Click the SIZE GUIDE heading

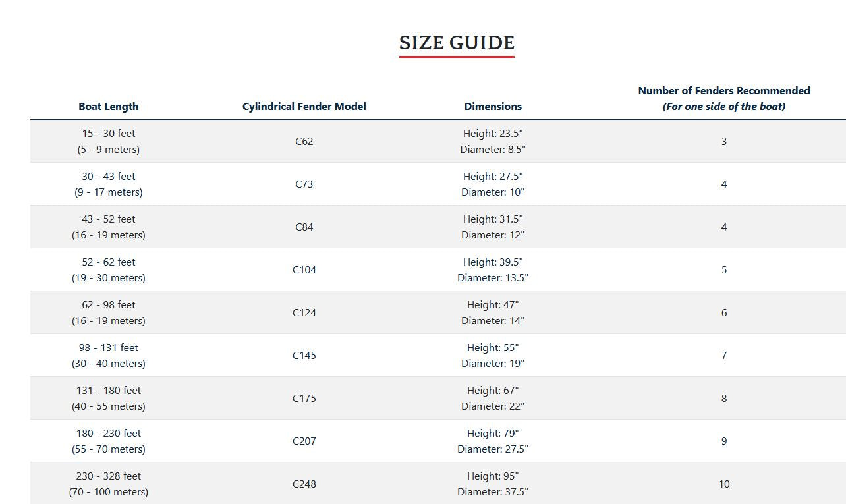pos(457,43)
